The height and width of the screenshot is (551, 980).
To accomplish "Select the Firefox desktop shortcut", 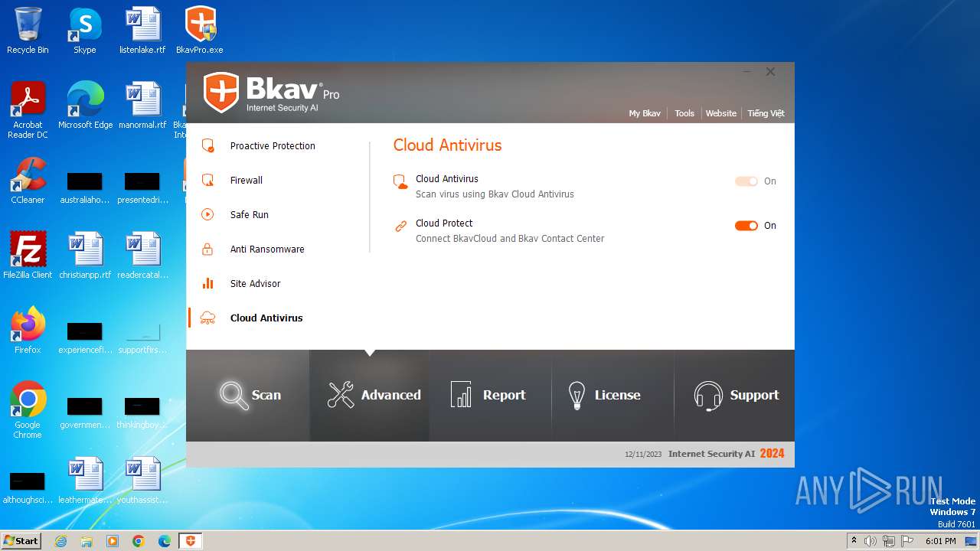I will pyautogui.click(x=28, y=331).
